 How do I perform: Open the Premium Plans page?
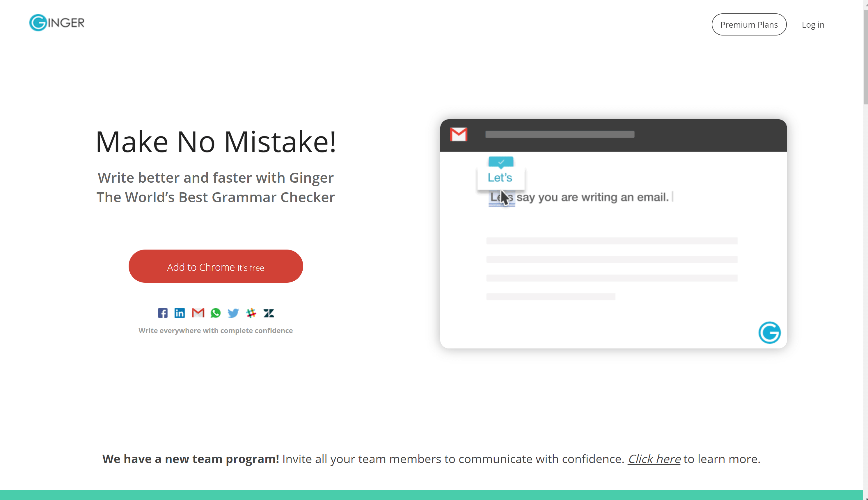coord(749,24)
